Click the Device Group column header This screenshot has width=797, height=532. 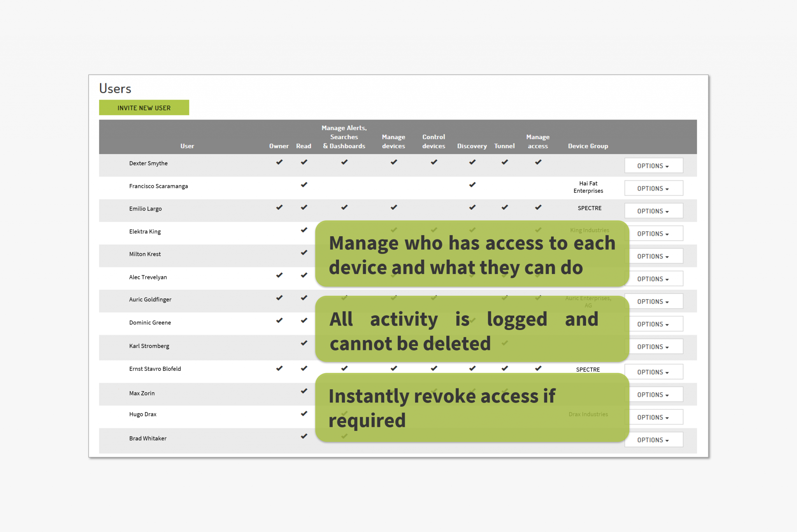coord(588,146)
